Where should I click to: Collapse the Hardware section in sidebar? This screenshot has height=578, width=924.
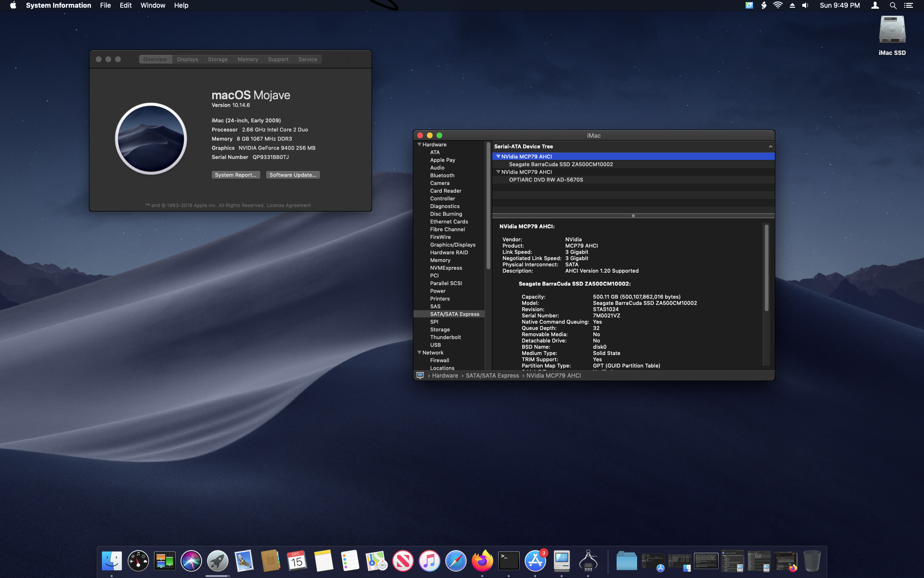[x=419, y=144]
